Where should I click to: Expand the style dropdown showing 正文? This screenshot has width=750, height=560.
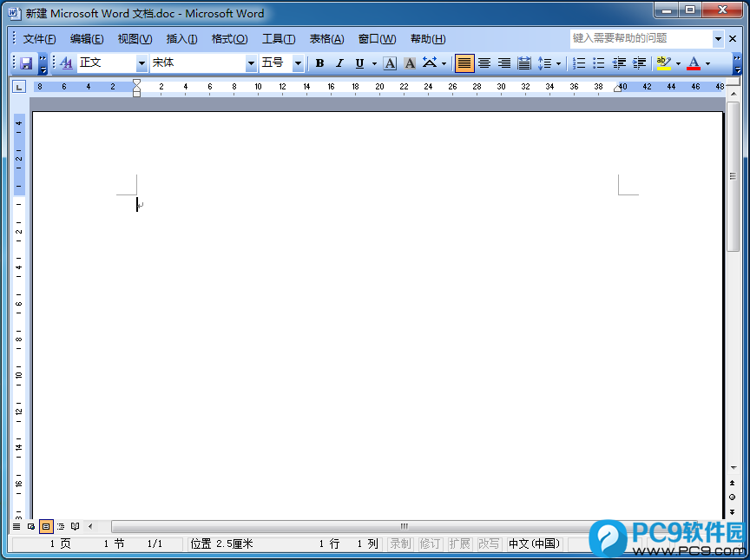(x=141, y=63)
